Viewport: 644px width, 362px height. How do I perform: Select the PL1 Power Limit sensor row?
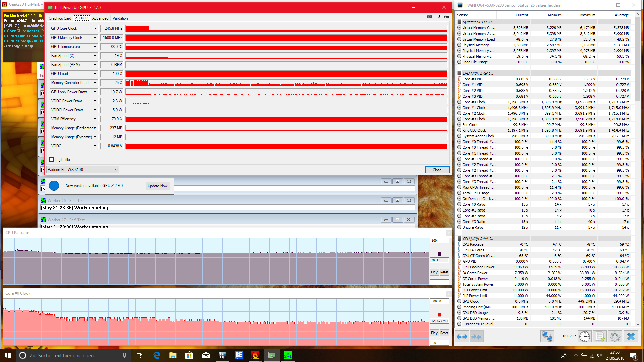(x=543, y=290)
